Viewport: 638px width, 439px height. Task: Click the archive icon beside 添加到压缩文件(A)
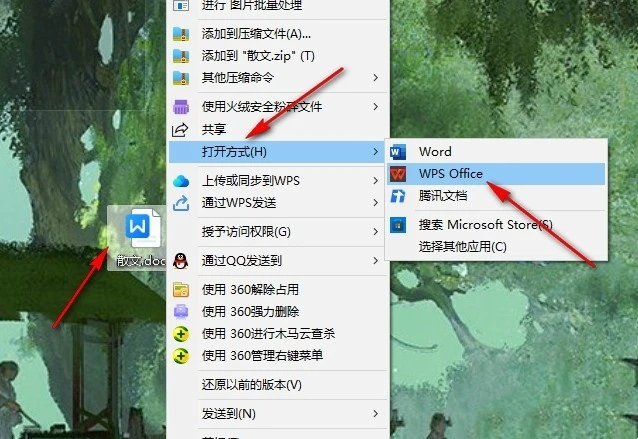[x=181, y=34]
